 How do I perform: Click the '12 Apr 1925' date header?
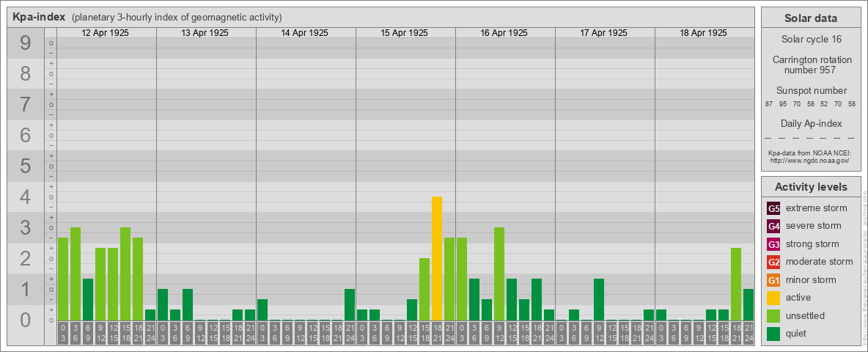105,33
